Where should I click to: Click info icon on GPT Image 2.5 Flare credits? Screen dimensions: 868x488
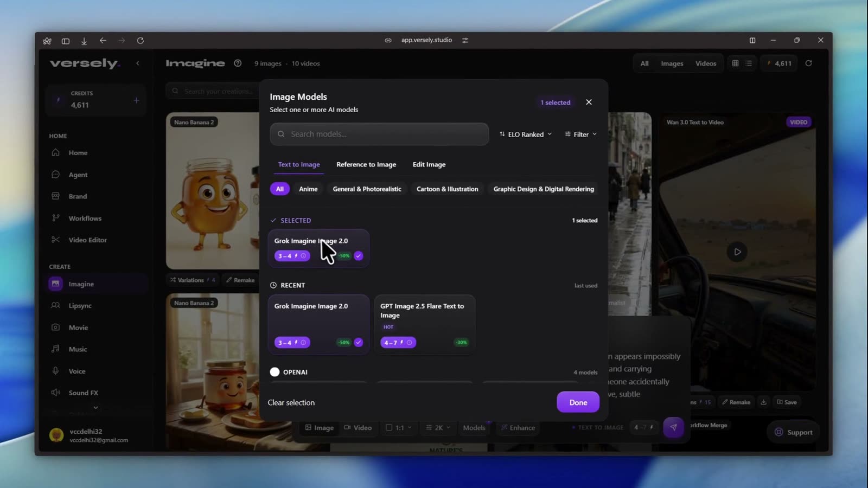410,343
